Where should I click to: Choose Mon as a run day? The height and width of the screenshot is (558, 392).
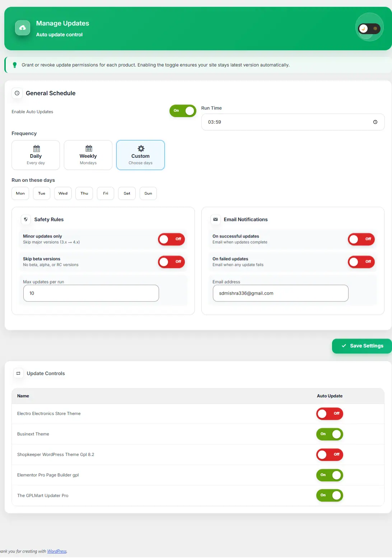[x=20, y=193]
